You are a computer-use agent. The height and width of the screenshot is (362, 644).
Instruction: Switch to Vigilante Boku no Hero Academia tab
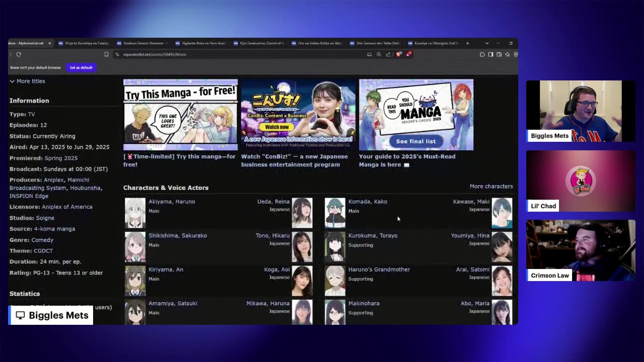tap(200, 43)
